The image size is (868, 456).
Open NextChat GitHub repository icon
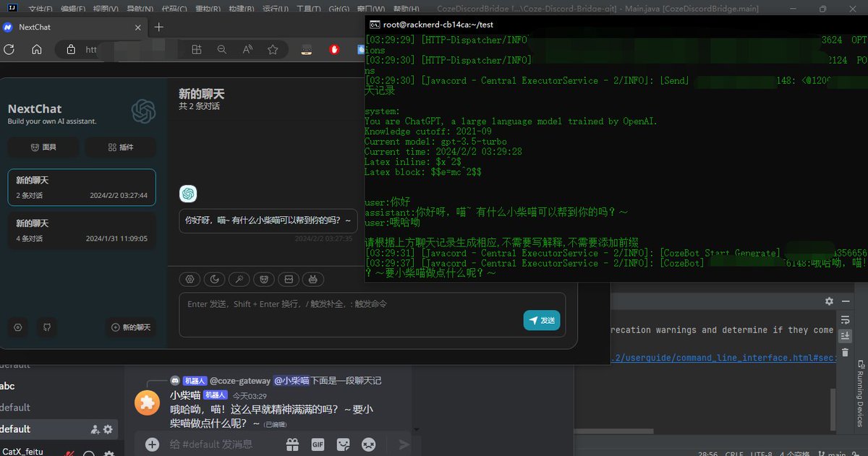[x=46, y=327]
